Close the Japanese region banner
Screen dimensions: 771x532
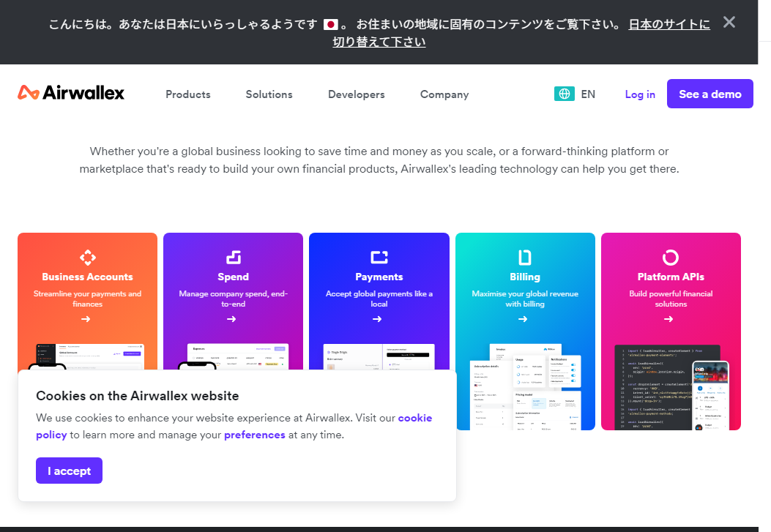pos(729,22)
